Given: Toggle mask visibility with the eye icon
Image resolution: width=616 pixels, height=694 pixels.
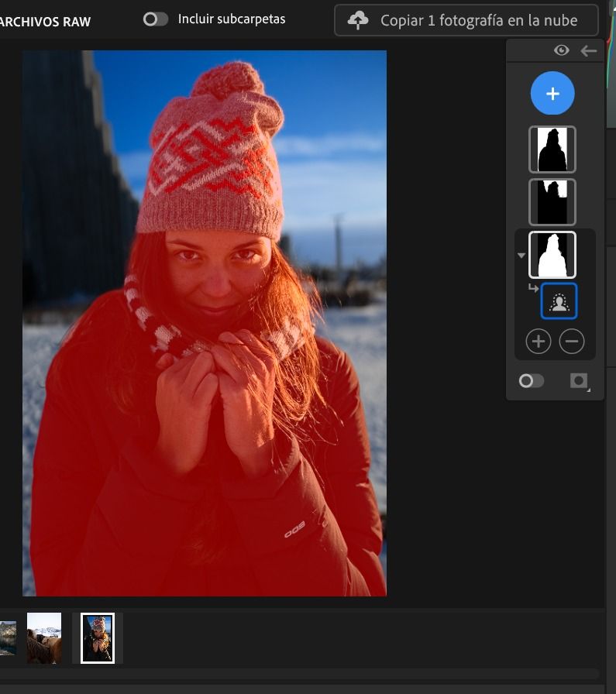Looking at the screenshot, I should tap(562, 50).
